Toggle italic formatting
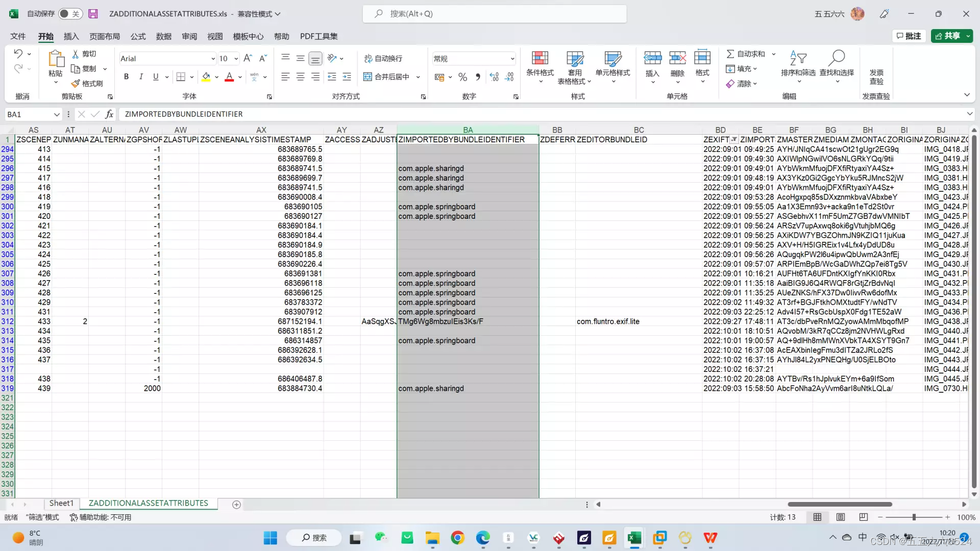The width and height of the screenshot is (980, 551). click(x=141, y=77)
